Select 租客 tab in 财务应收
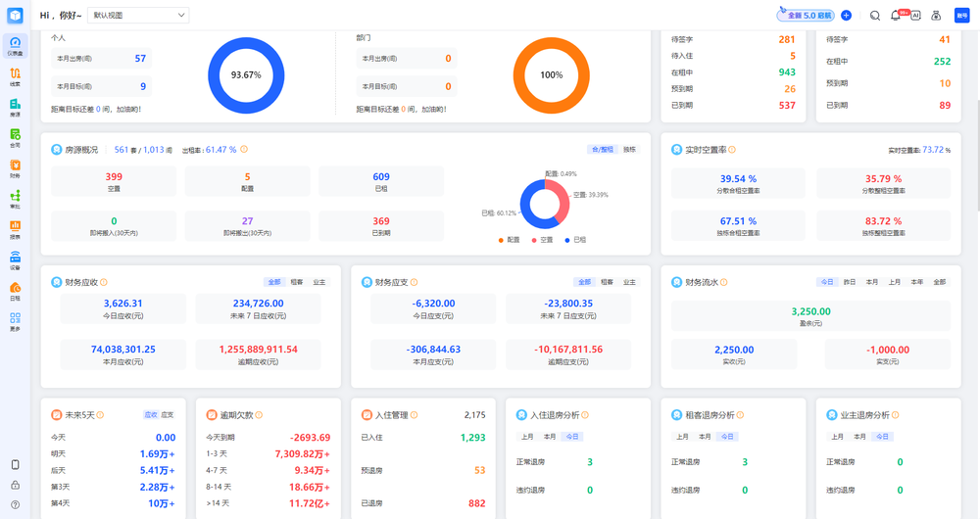980x519 pixels. pos(297,282)
